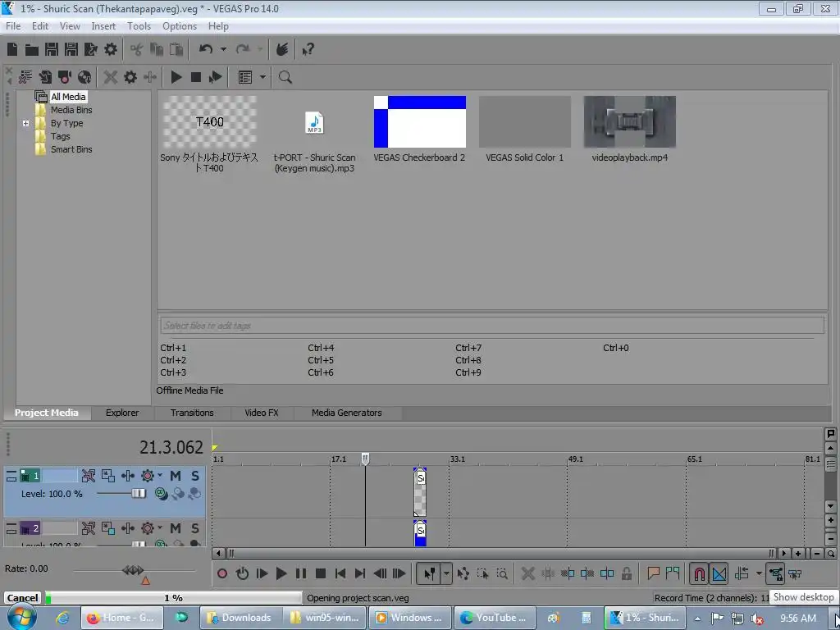The height and width of the screenshot is (630, 840).
Task: Click the Search media magnifier icon
Action: [285, 77]
